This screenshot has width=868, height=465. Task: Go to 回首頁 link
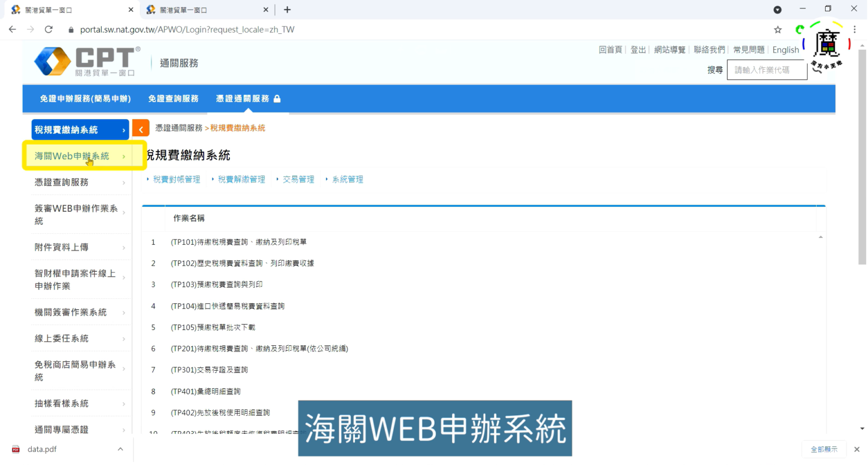coord(610,50)
